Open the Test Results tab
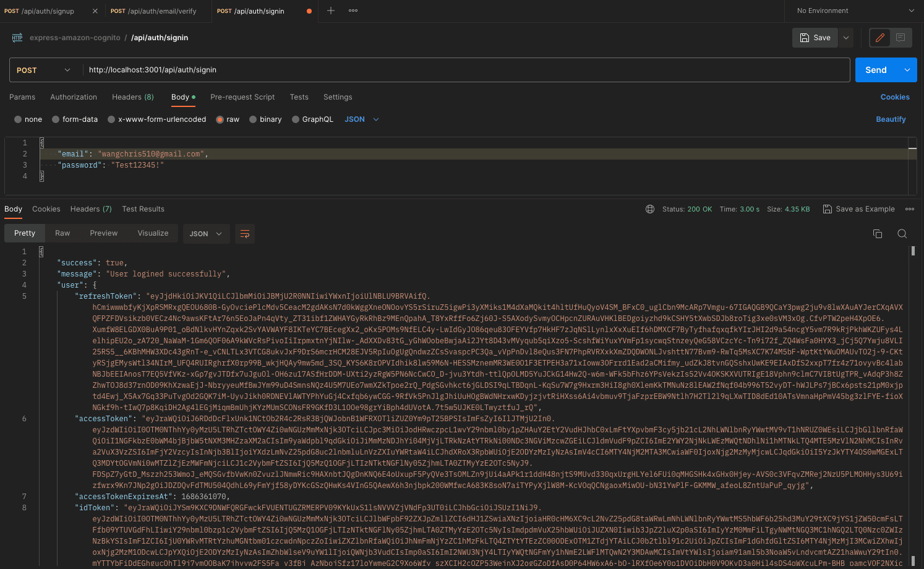The height and width of the screenshot is (569, 924). point(143,209)
